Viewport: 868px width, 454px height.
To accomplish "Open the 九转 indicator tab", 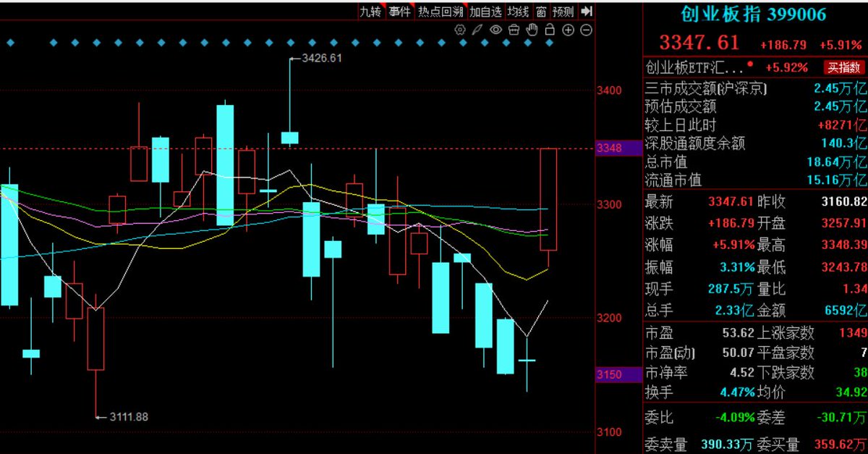I will pos(371,11).
